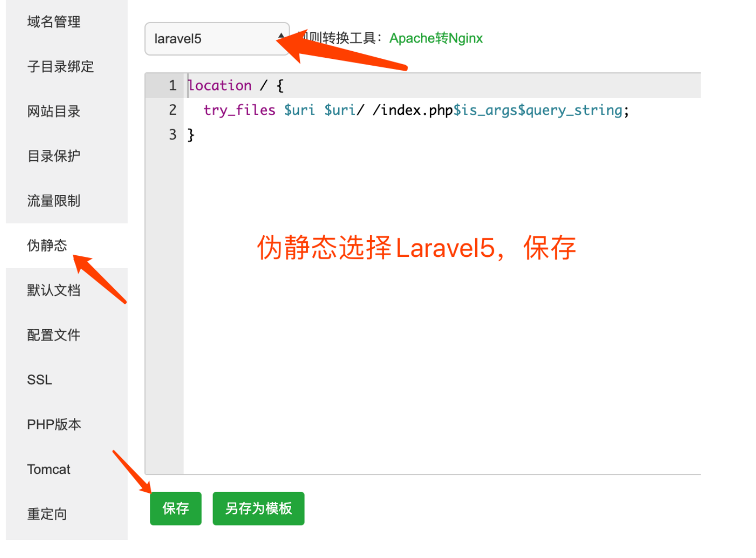
Task: Expand the laravel5 rewrite template dropdown
Action: [x=217, y=39]
